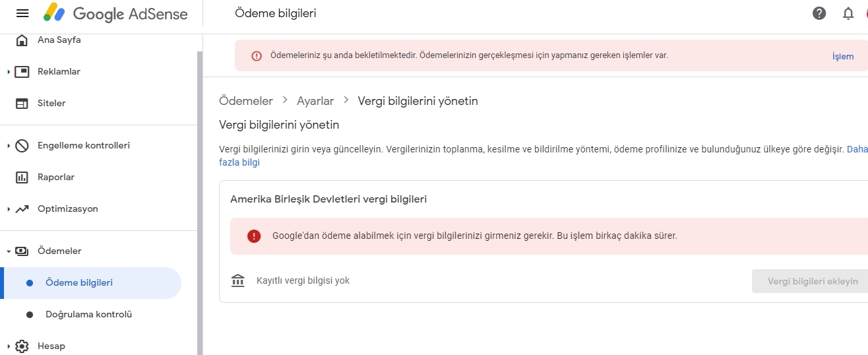This screenshot has width=868, height=355.
Task: Click the bank icon beside Kayıtlı vergi bilgisi yok
Action: [x=238, y=280]
